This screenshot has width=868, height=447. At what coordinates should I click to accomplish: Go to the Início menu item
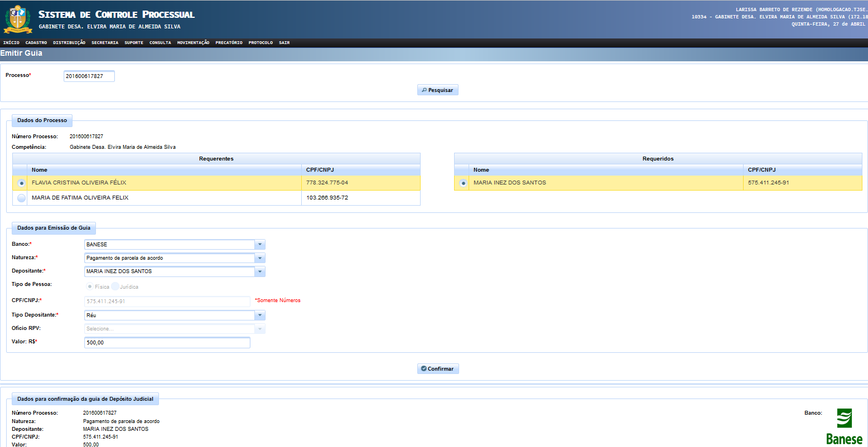point(11,43)
